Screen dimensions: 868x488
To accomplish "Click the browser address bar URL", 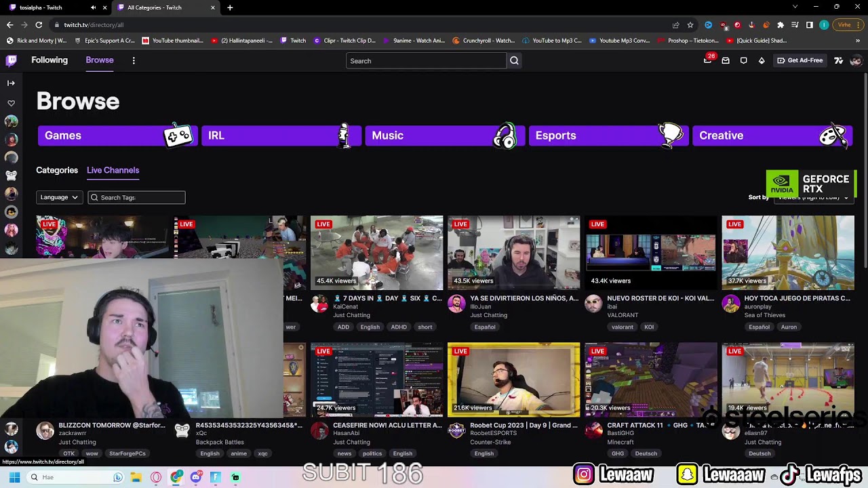I will [x=94, y=25].
